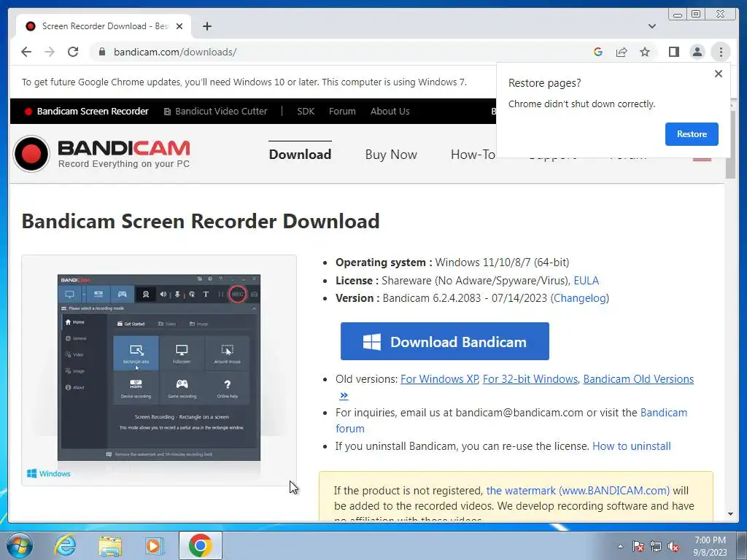Screen dimensions: 747x560
Task: Open the Bandicam Old Versions link
Action: click(x=638, y=379)
